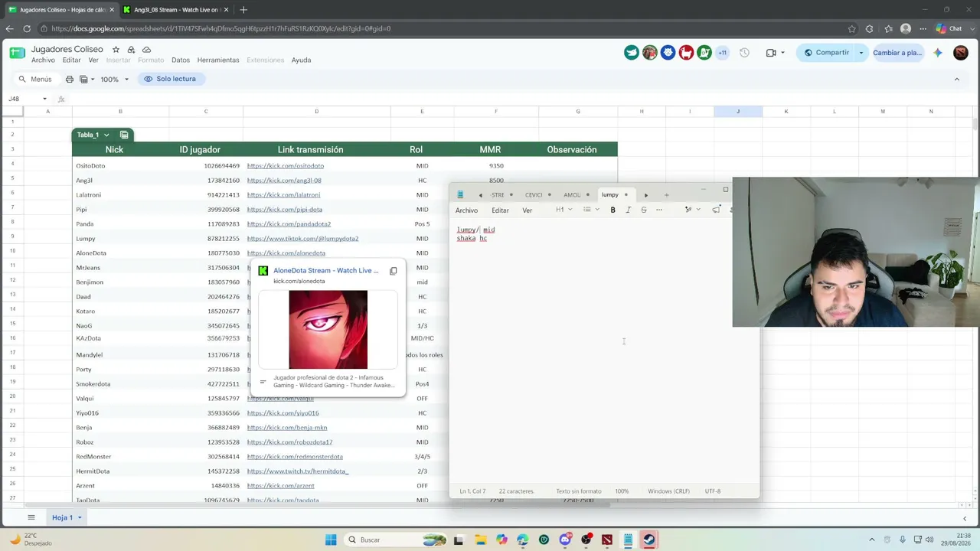Screen dimensions: 980x551
Task: Switch to the Ang3l_08 Stream browser tab
Action: click(x=175, y=10)
